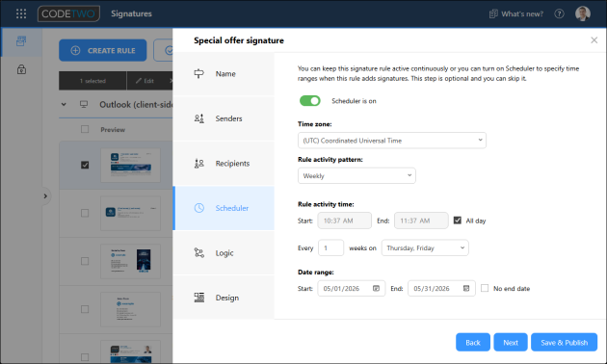607x364 pixels.
Task: Click the Back button
Action: tap(473, 343)
